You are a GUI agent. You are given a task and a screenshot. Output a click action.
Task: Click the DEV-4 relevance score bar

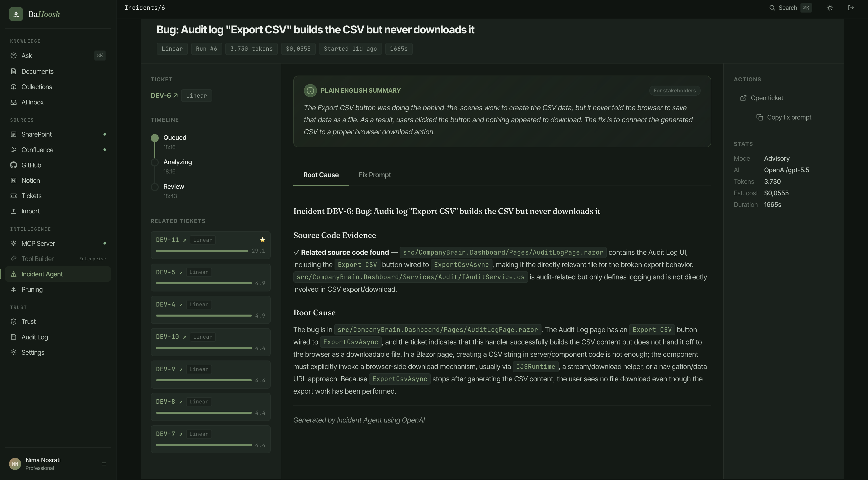(x=204, y=316)
